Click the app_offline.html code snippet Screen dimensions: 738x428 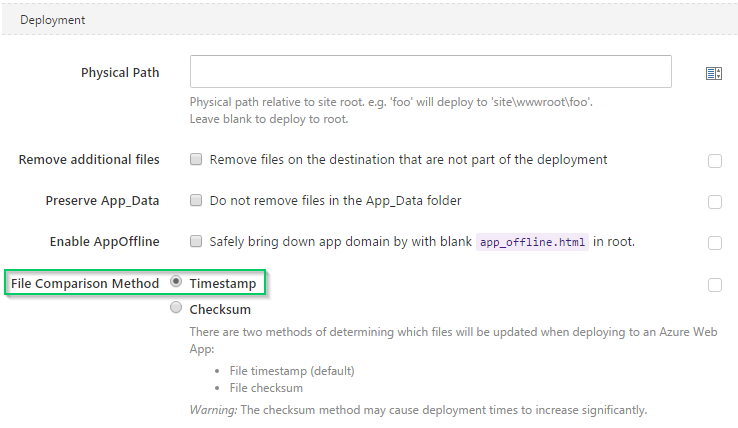pyautogui.click(x=532, y=242)
